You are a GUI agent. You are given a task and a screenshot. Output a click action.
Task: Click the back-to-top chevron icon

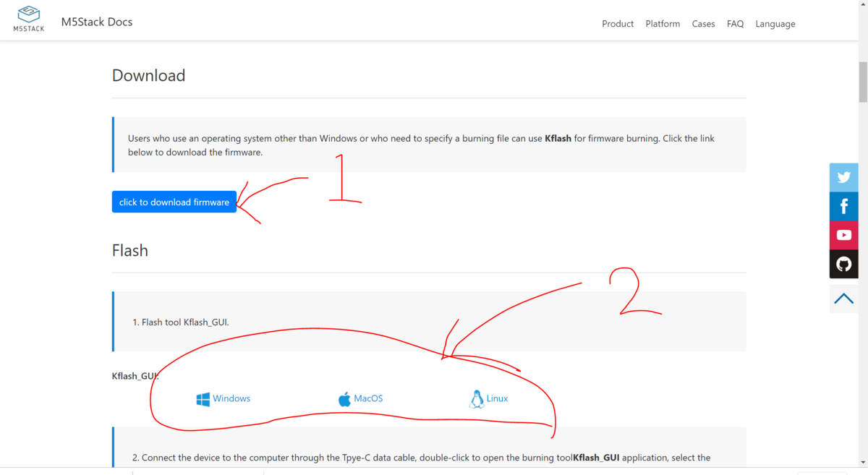coord(843,298)
